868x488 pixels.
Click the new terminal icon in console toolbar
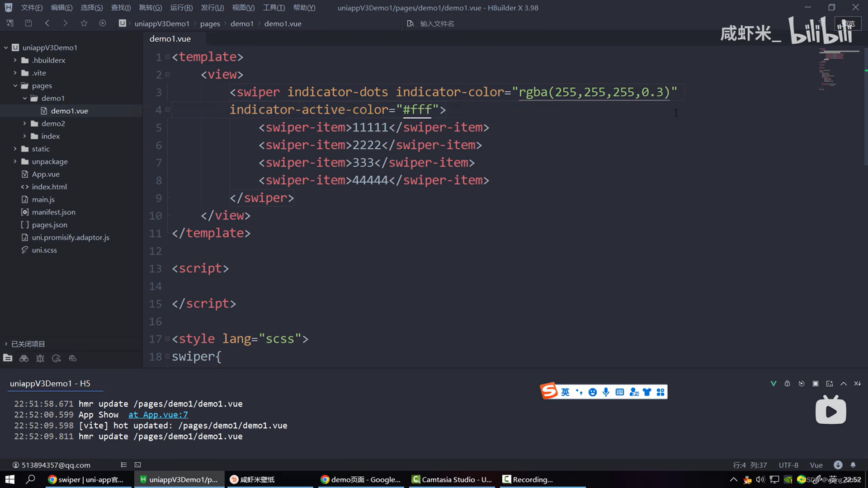pyautogui.click(x=830, y=384)
